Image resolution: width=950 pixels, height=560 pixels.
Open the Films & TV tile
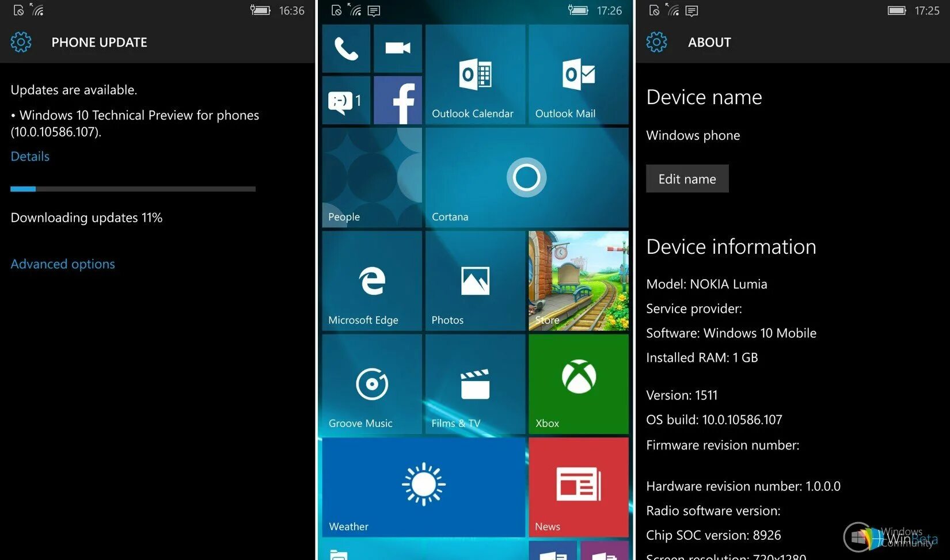475,384
